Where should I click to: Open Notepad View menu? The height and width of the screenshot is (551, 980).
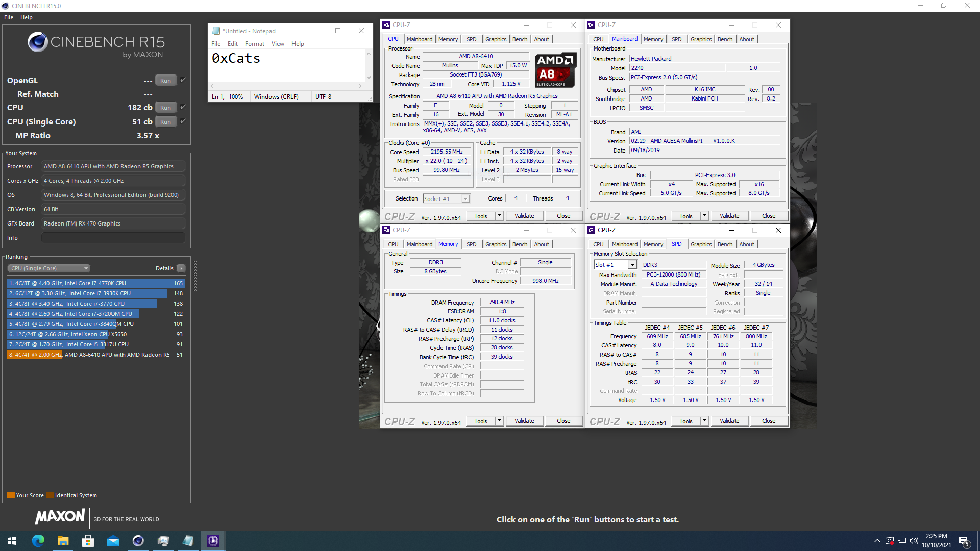coord(278,44)
